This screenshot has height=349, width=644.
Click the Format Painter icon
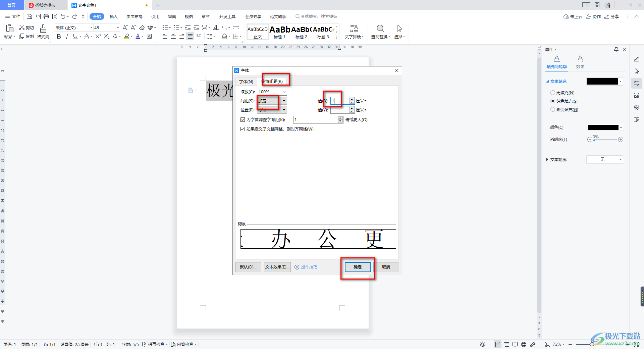[x=43, y=29]
